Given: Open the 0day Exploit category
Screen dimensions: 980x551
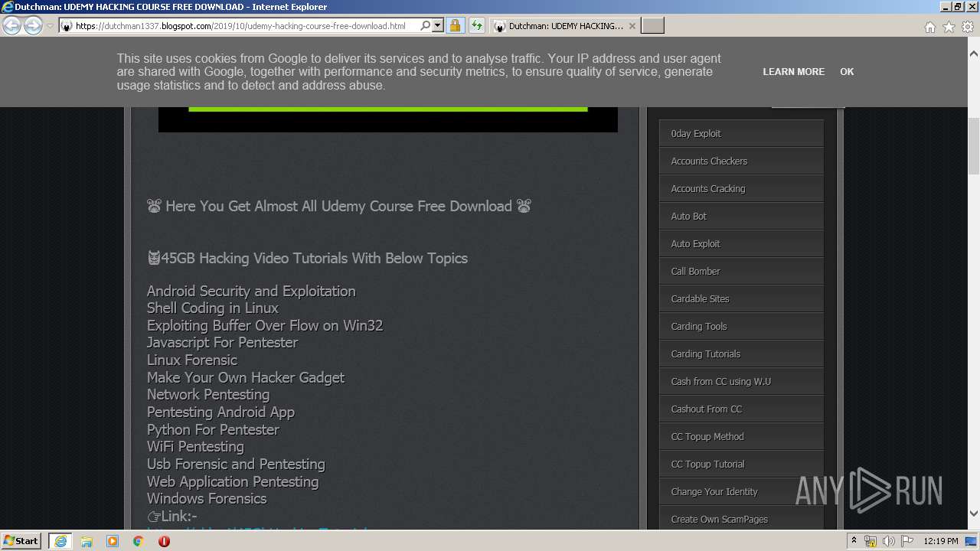Looking at the screenshot, I should (741, 133).
